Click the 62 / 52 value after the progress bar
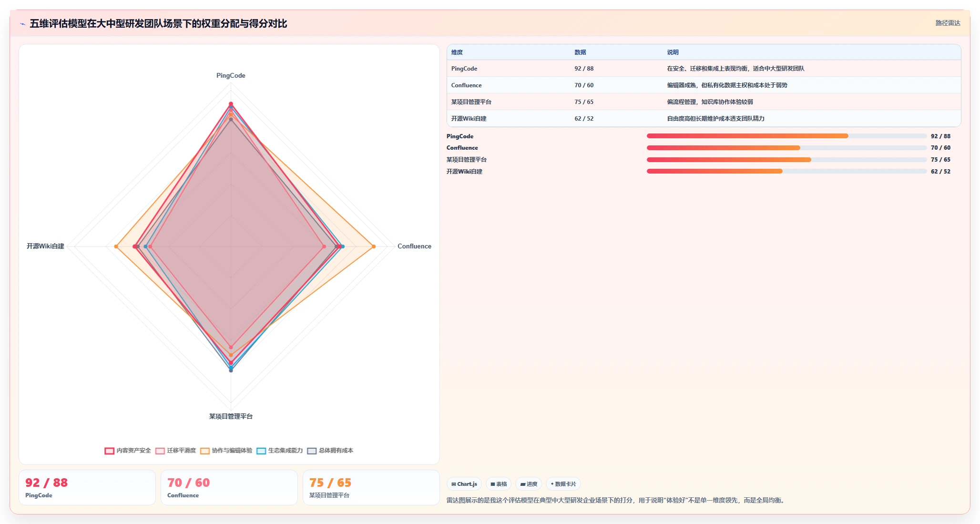Viewport: 980px width, 524px height. click(x=940, y=172)
